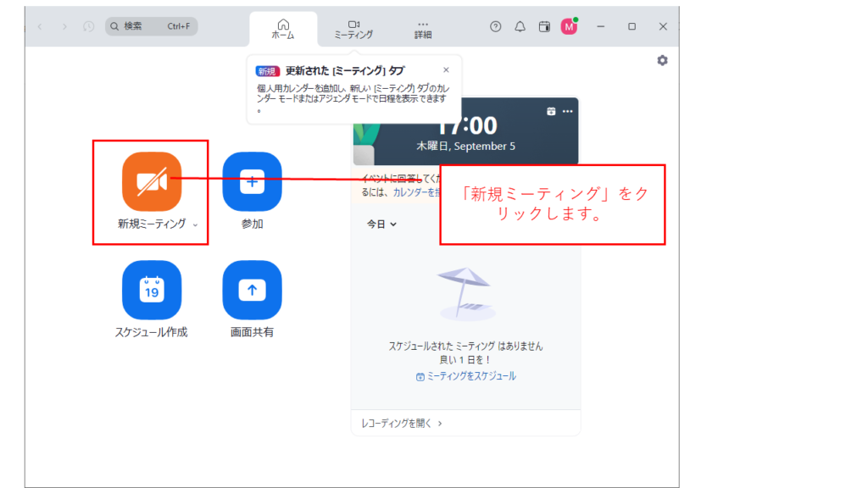Viewport: 868px width, 488px height.
Task: Click the 検索 search field
Action: tap(151, 26)
